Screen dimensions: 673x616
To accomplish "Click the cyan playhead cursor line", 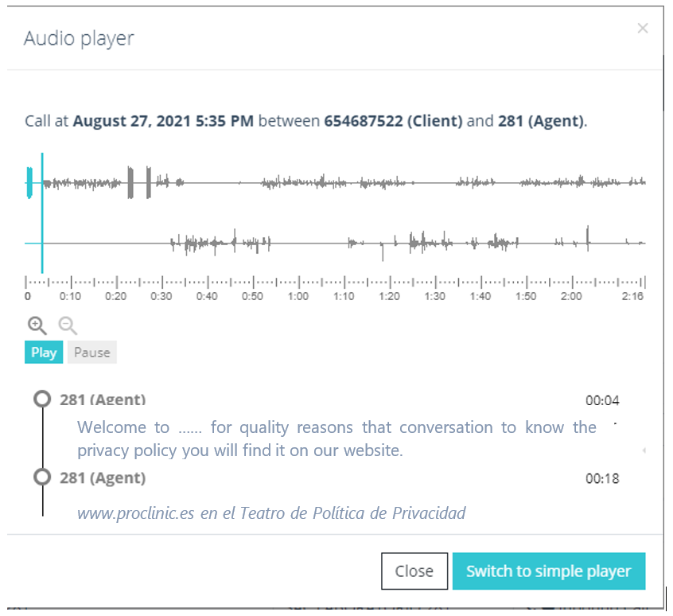I will tap(42, 213).
